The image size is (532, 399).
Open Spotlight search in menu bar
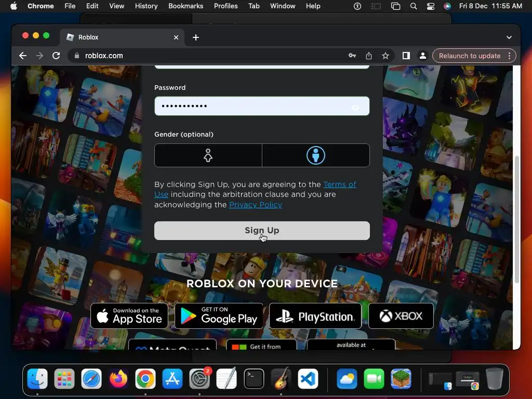[x=413, y=6]
